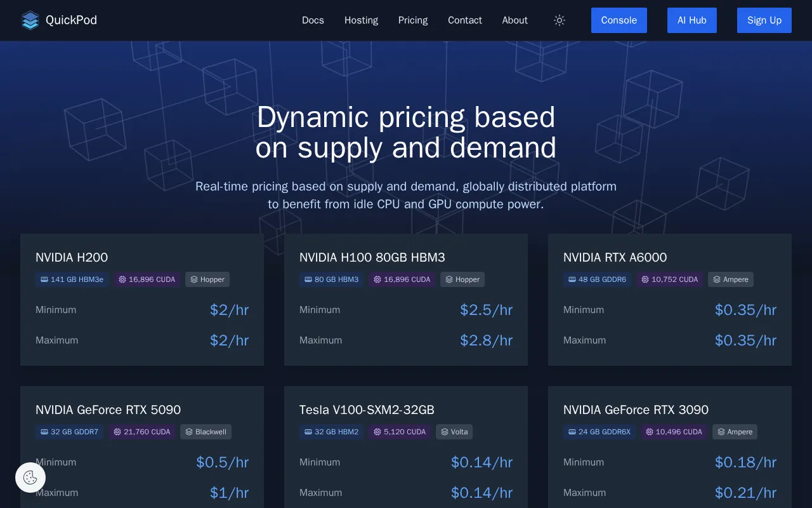Go to the Hosting page
The height and width of the screenshot is (508, 812).
click(361, 20)
